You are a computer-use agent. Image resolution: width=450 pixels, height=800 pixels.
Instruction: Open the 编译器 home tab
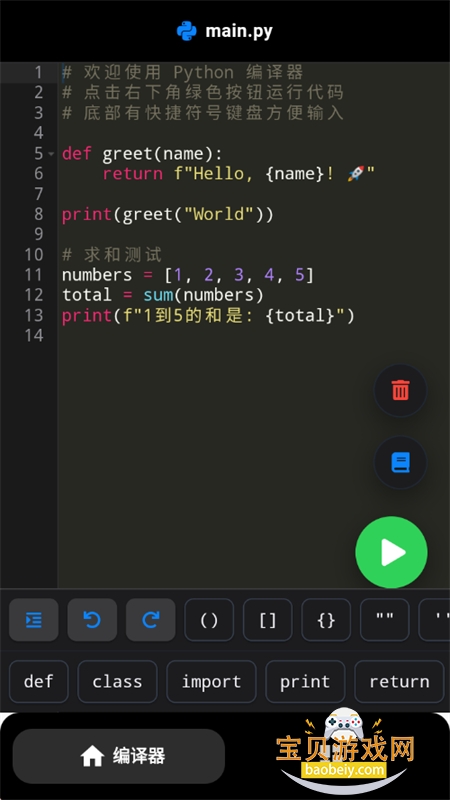tap(119, 756)
